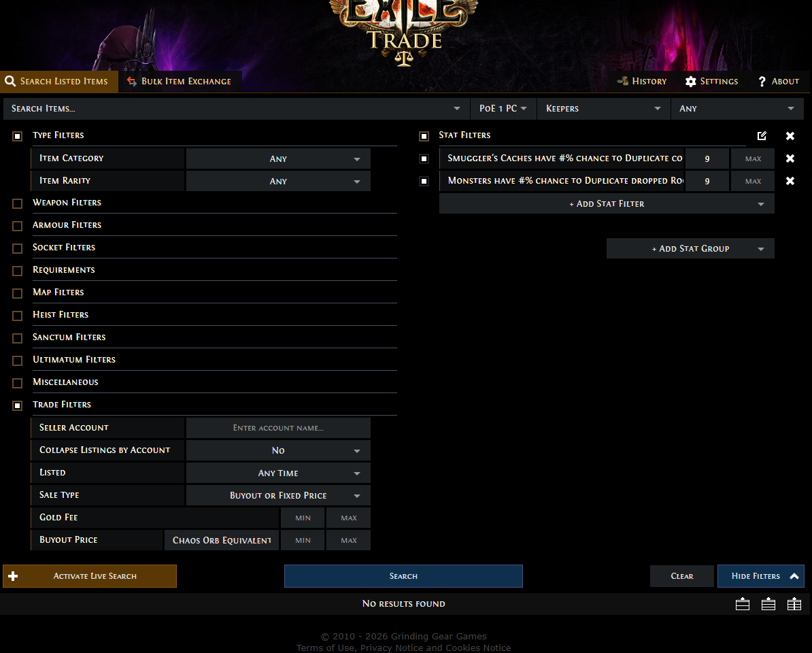812x653 pixels.
Task: Open the Item Rarity dropdown
Action: coord(278,181)
